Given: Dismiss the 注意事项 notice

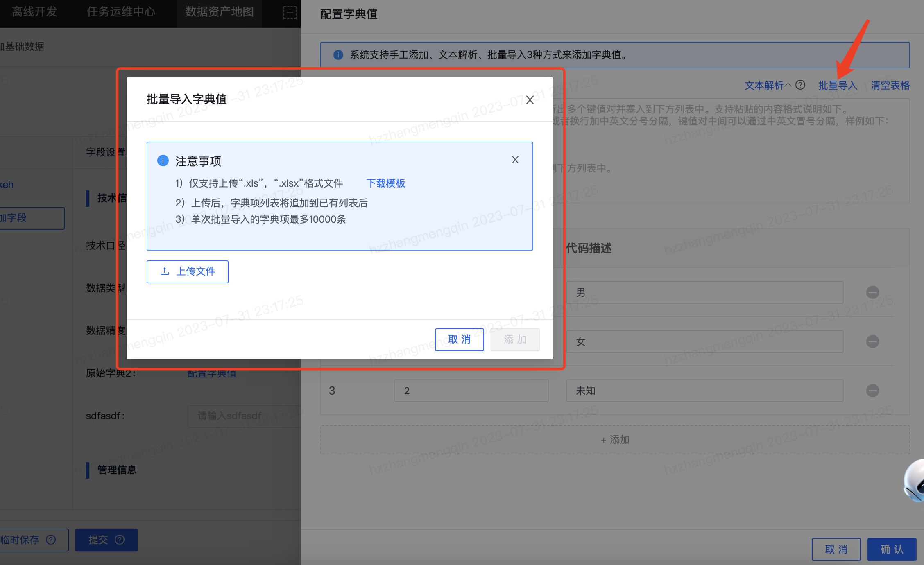Looking at the screenshot, I should tap(515, 160).
